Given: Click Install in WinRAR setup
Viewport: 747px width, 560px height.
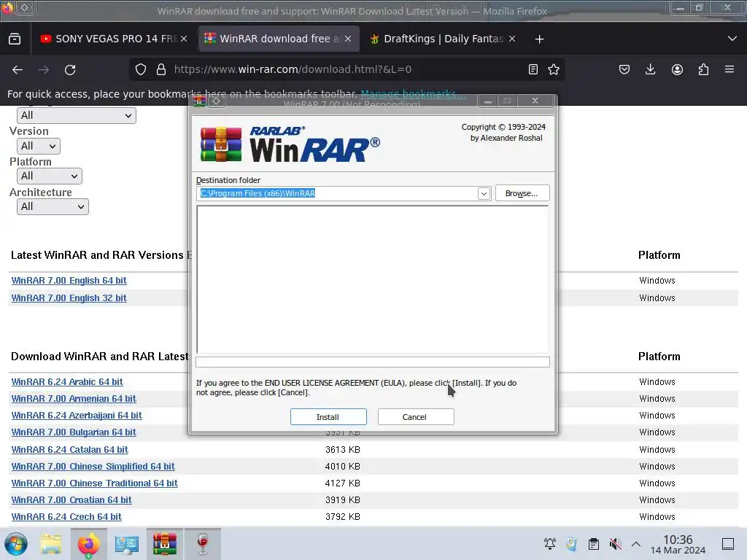Looking at the screenshot, I should [x=328, y=416].
